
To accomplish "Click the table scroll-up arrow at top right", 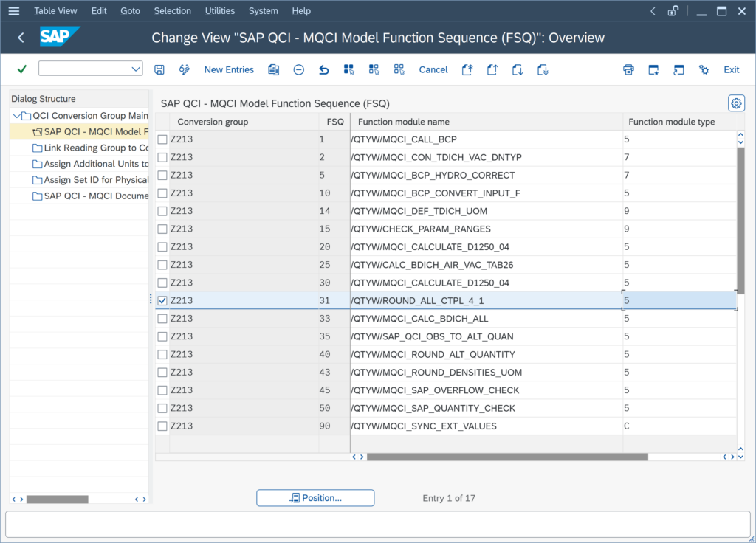I will (x=740, y=135).
